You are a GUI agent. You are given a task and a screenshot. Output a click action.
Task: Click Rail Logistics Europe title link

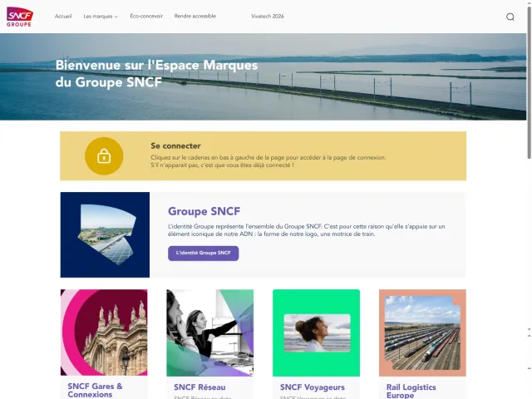coord(411,391)
